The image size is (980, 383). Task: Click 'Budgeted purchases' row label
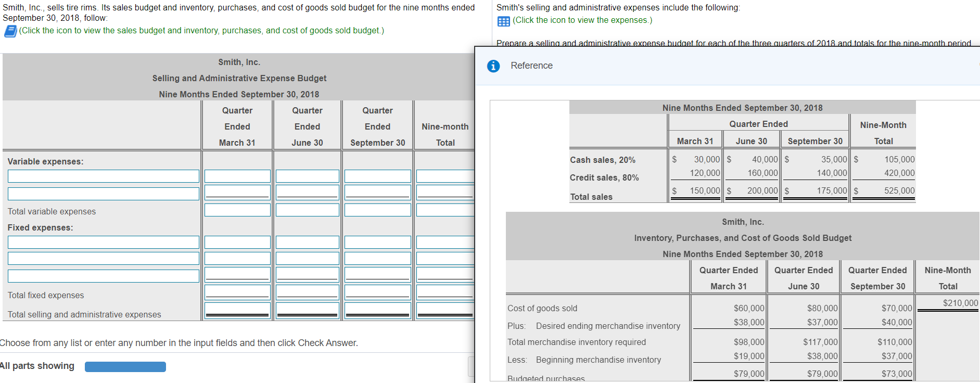tap(546, 378)
